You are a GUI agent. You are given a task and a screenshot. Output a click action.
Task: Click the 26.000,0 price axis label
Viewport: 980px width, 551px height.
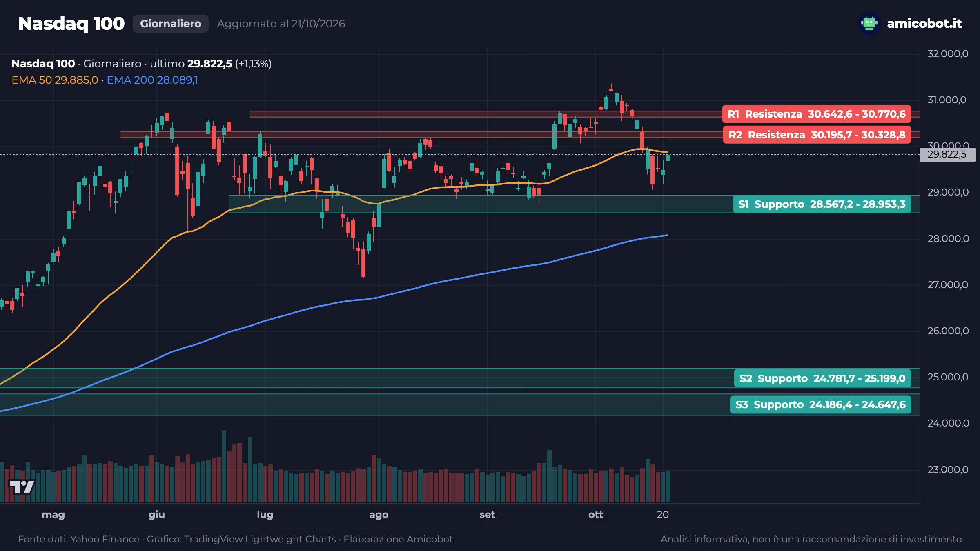[948, 331]
